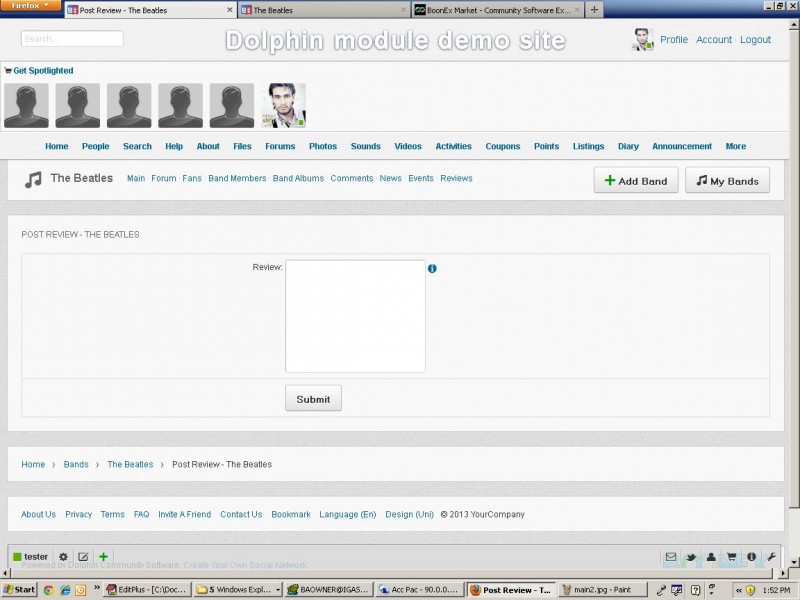The image size is (800, 600).
Task: Open a new browser tab with plus
Action: (x=594, y=10)
